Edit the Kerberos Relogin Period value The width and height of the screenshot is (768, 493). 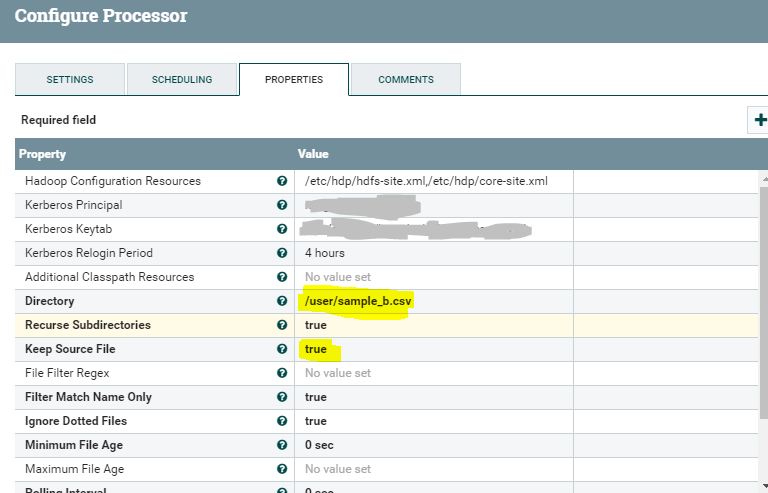tap(325, 254)
